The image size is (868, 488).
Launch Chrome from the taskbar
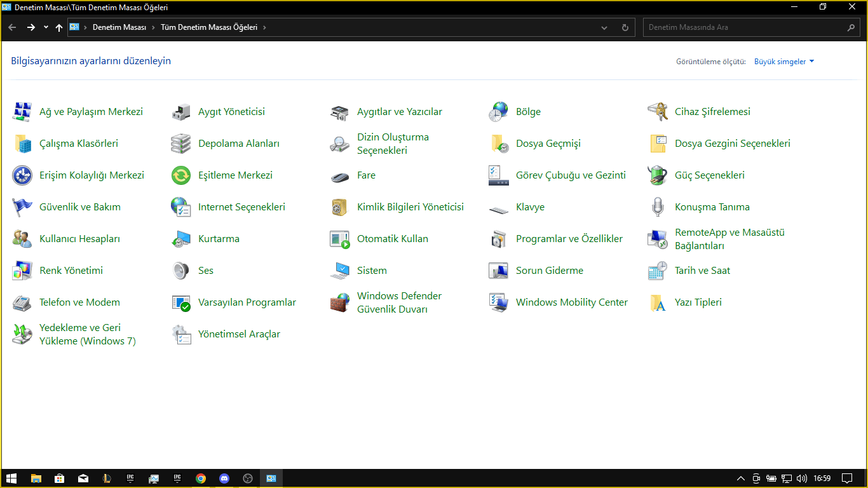tap(201, 478)
